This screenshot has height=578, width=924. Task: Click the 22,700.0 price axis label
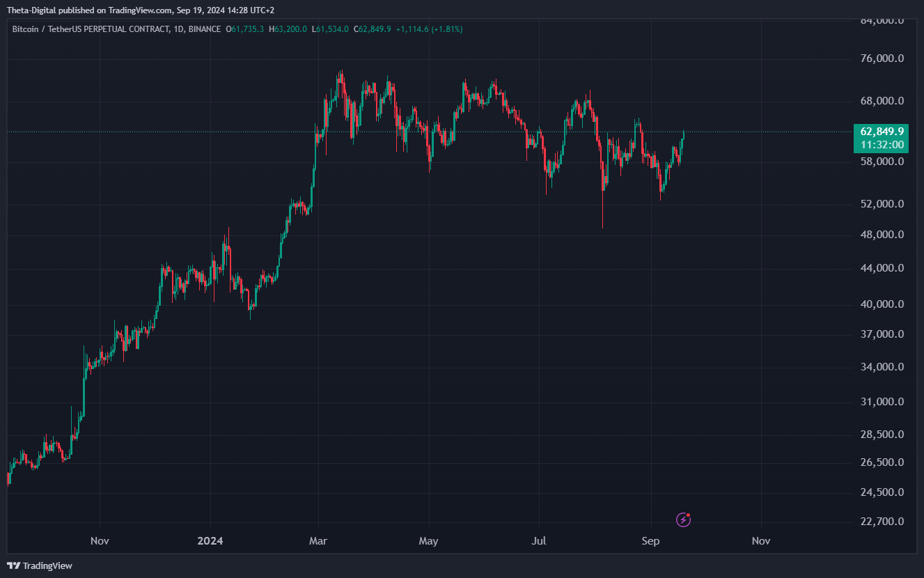tap(882, 522)
